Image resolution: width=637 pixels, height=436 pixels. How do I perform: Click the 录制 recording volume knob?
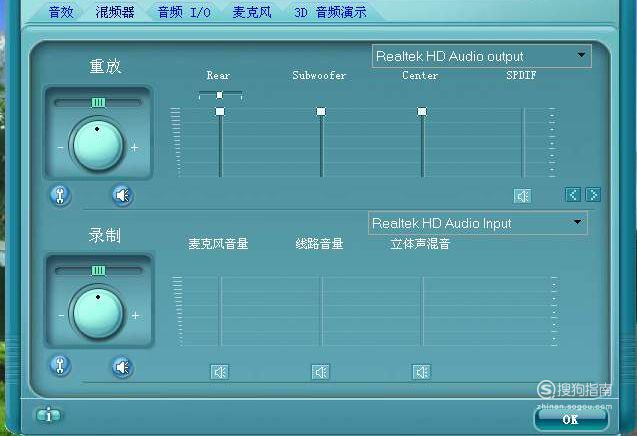pos(98,312)
